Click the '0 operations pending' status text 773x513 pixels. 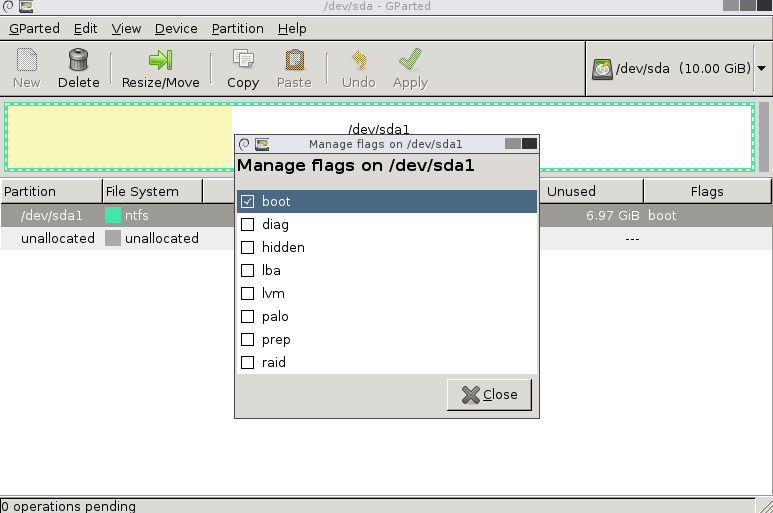click(69, 506)
